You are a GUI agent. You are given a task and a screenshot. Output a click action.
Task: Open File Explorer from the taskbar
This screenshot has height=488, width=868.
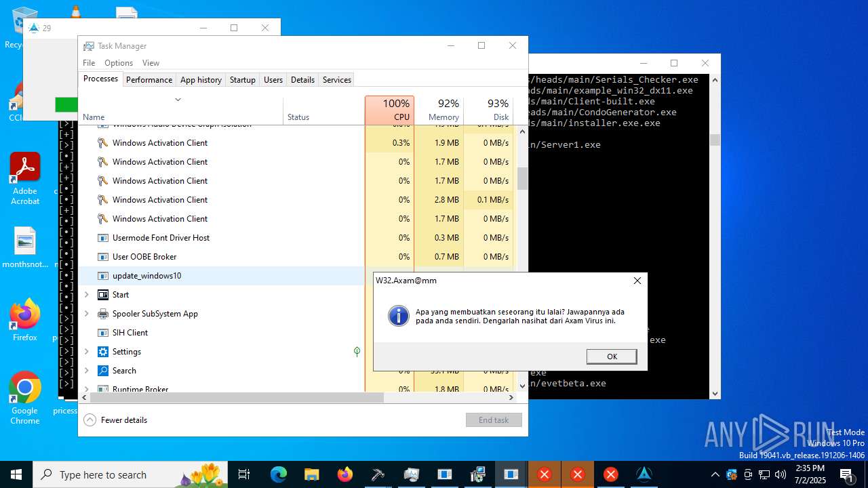pyautogui.click(x=311, y=474)
